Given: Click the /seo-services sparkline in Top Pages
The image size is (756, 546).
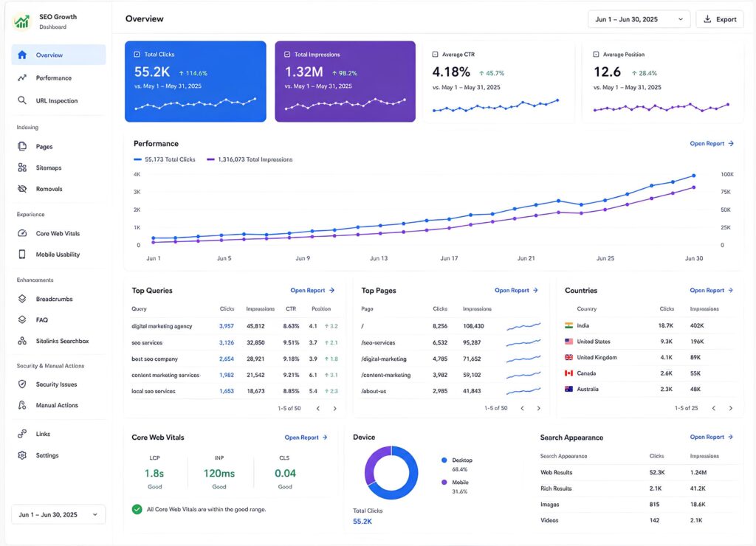Looking at the screenshot, I should click(523, 342).
